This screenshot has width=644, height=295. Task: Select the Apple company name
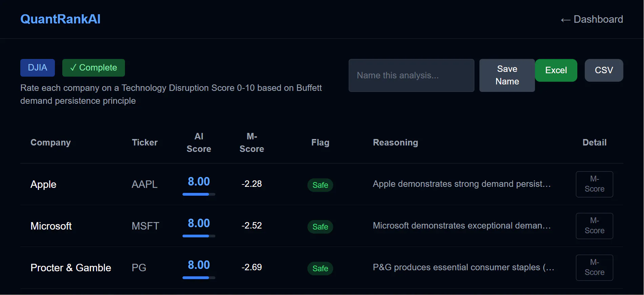(43, 184)
